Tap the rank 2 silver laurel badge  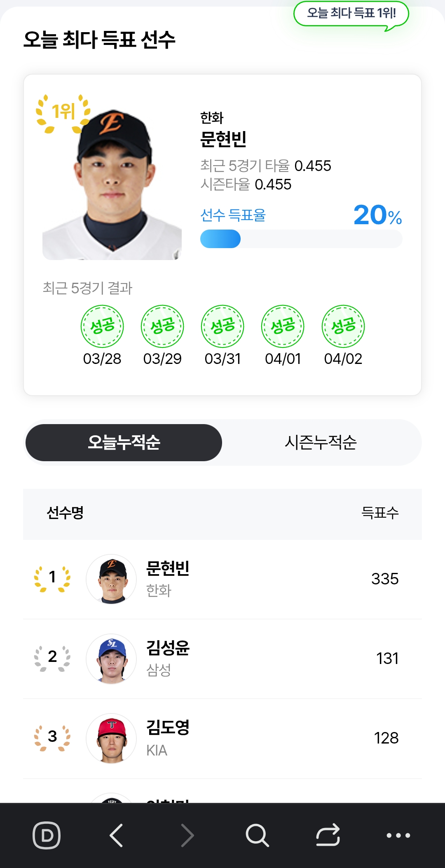pyautogui.click(x=52, y=657)
